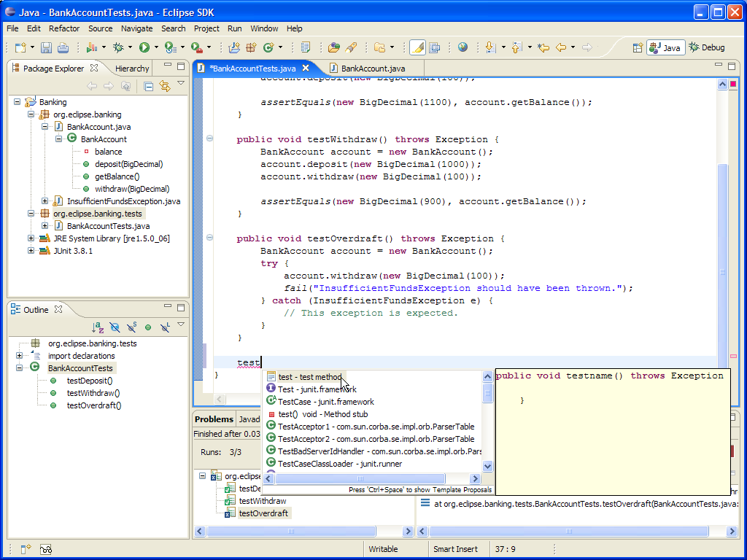Navigate Back with the yellow left arrow

click(561, 47)
